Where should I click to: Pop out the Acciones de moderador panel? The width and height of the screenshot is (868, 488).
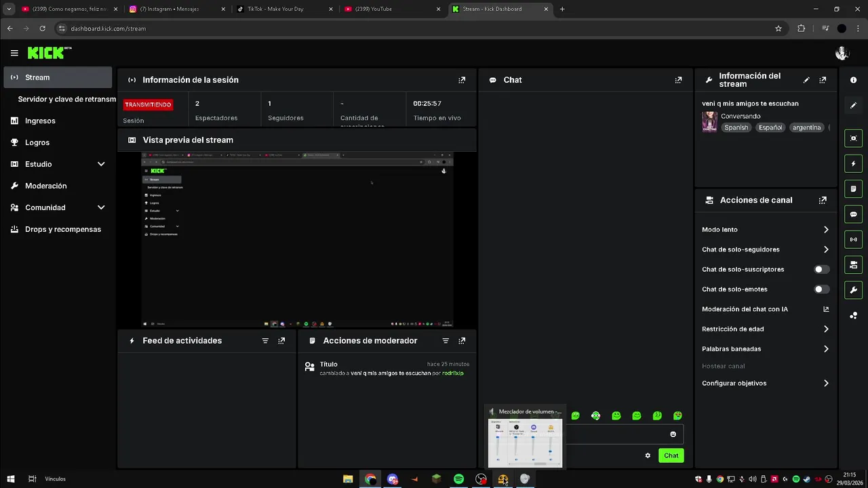tap(462, 341)
